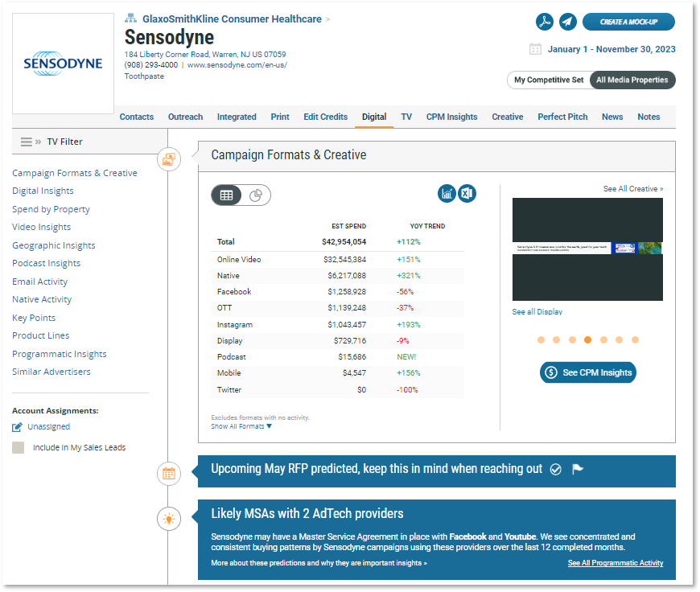Go to Digital Insights in sidebar
700x592 pixels.
click(43, 191)
